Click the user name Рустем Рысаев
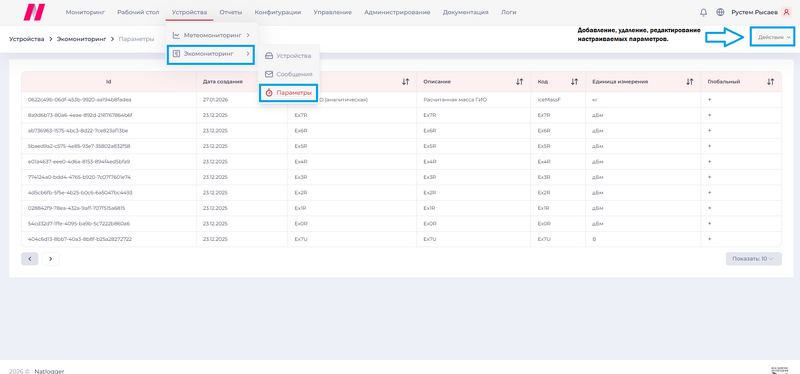Image resolution: width=800 pixels, height=374 pixels. tap(755, 12)
